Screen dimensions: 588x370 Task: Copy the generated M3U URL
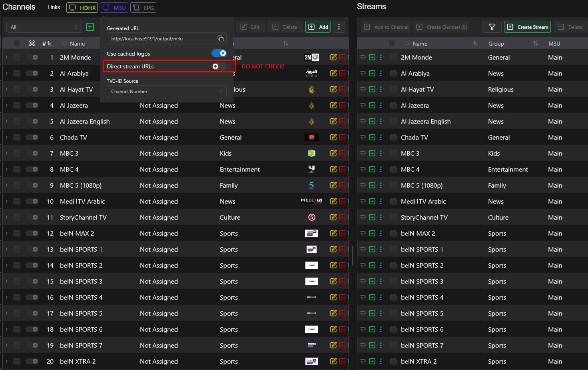click(220, 38)
